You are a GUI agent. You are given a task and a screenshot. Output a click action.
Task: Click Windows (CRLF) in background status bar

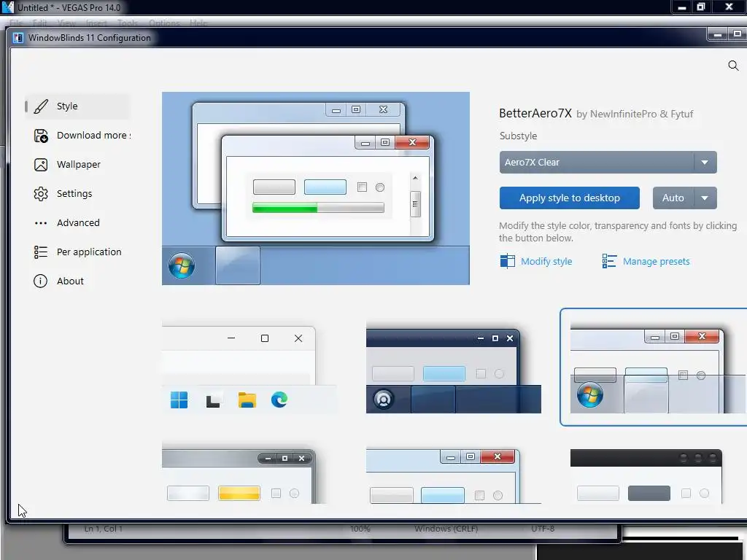[446, 529]
